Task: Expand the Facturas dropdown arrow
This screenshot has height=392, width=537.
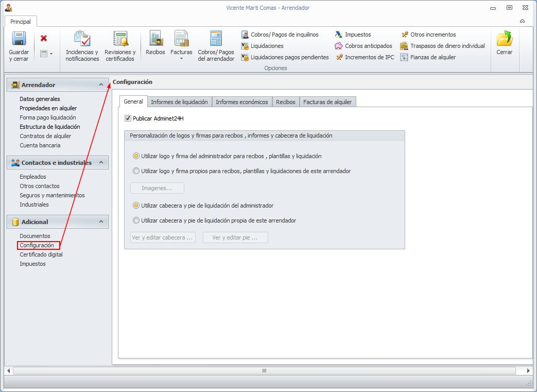Action: tap(182, 59)
